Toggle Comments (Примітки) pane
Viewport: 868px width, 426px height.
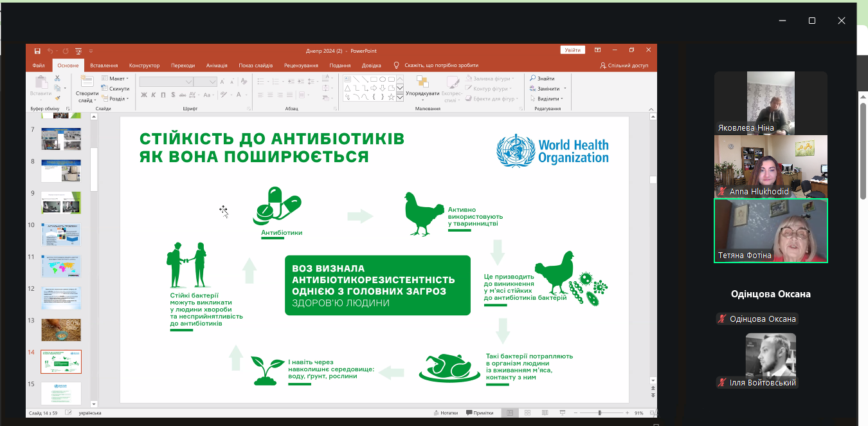point(479,413)
